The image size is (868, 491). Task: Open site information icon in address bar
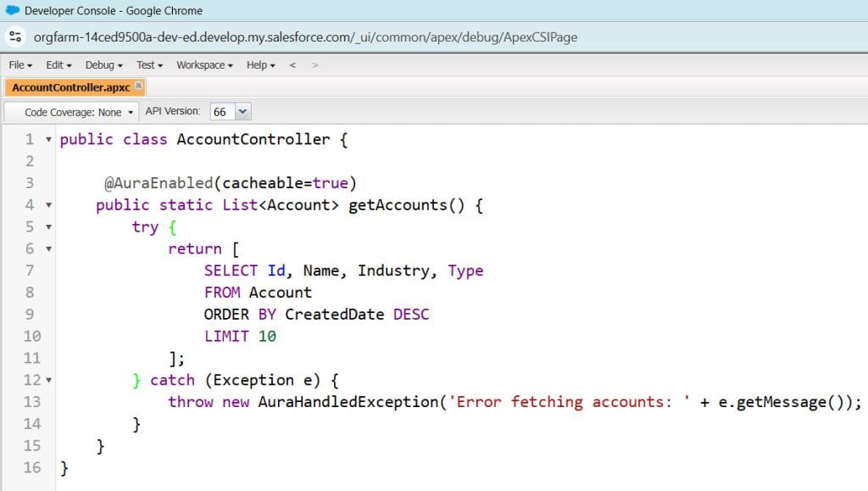click(x=17, y=36)
